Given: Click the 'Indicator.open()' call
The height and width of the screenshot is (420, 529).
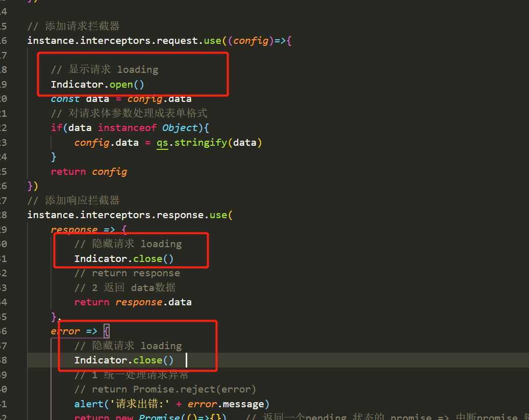Looking at the screenshot, I should pos(97,84).
